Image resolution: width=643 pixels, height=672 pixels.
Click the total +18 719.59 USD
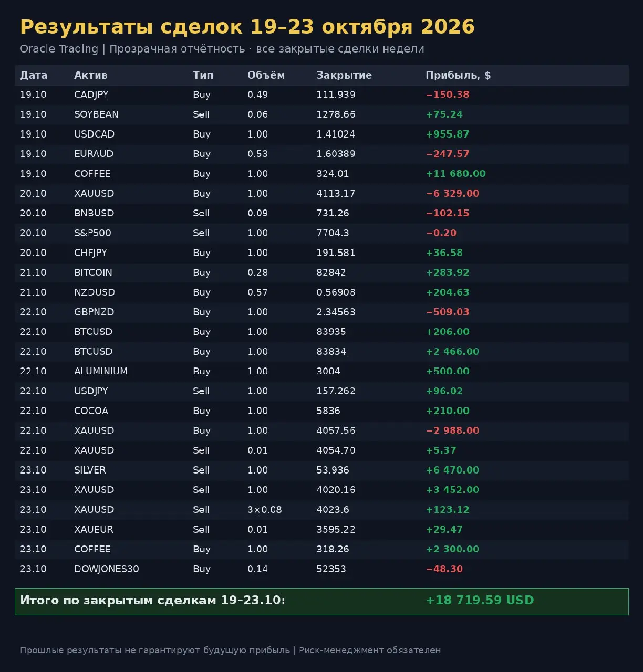coord(480,601)
